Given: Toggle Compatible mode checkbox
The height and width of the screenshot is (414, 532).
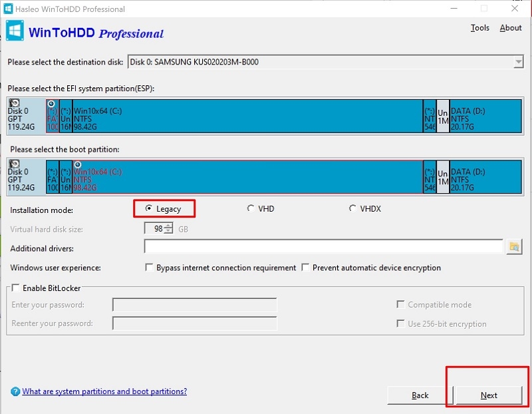Looking at the screenshot, I should coord(400,304).
